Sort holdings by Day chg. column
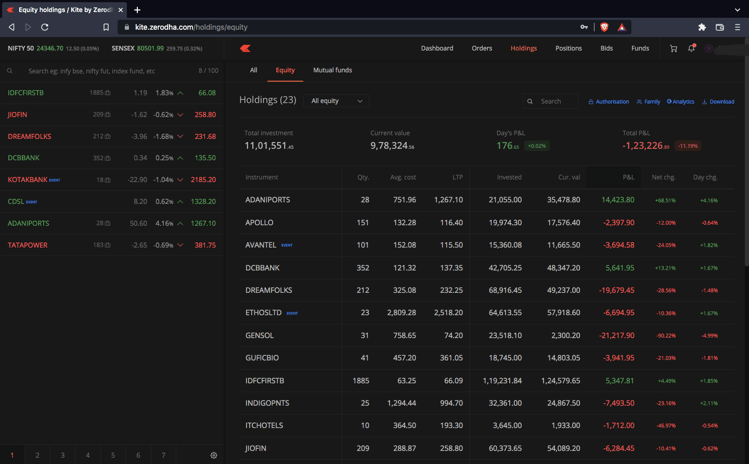749x464 pixels. 705,177
